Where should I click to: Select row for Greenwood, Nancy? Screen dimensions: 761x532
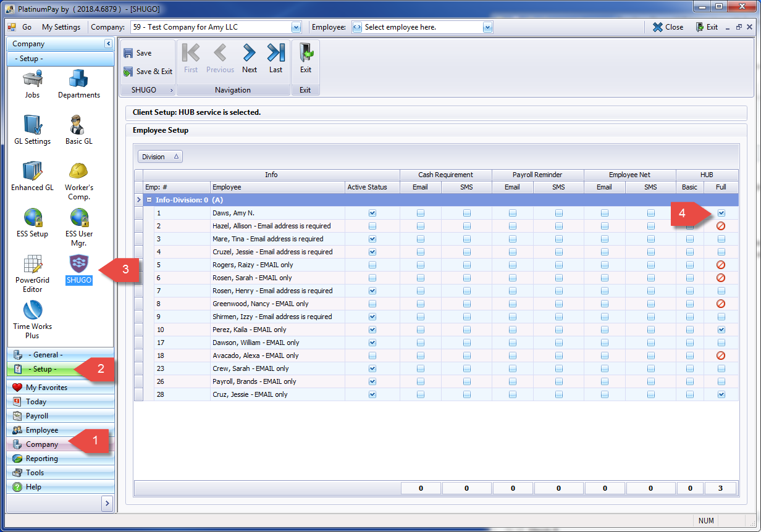(x=436, y=304)
